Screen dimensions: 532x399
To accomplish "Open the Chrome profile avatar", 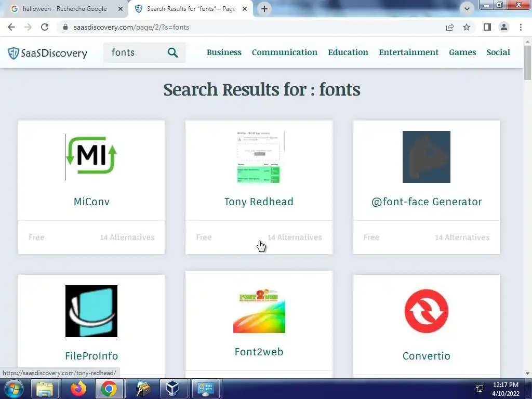I will (x=504, y=27).
